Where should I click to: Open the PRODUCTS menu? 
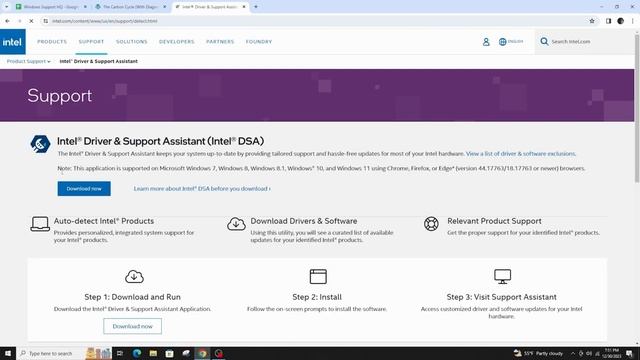pos(52,42)
